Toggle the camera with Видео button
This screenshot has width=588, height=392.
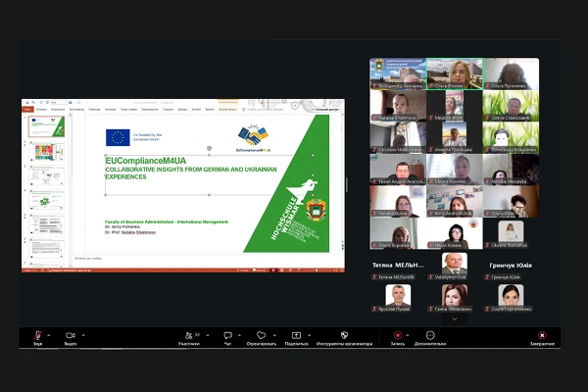pos(71,336)
